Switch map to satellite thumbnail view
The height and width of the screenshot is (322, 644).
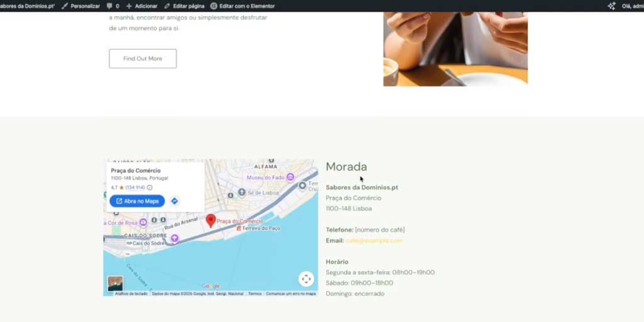pos(115,284)
